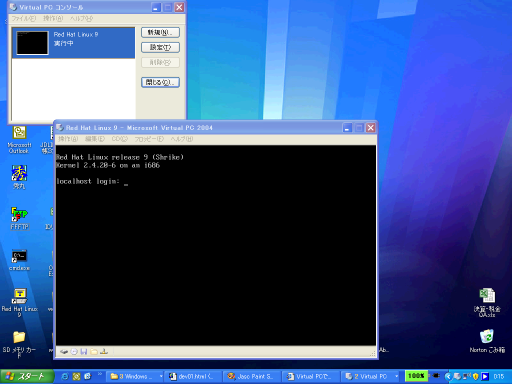
Task: Select the SD memory card folder icon
Action: pos(19,343)
